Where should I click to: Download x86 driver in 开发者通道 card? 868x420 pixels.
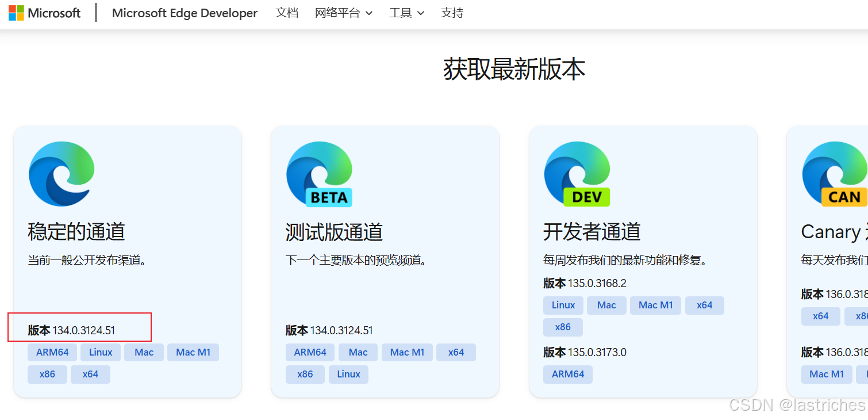563,327
